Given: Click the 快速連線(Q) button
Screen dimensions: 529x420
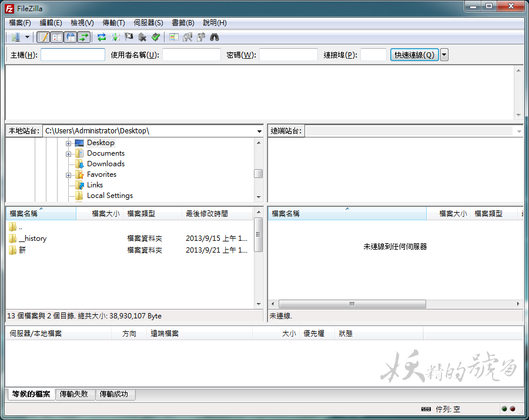Looking at the screenshot, I should pyautogui.click(x=414, y=55).
